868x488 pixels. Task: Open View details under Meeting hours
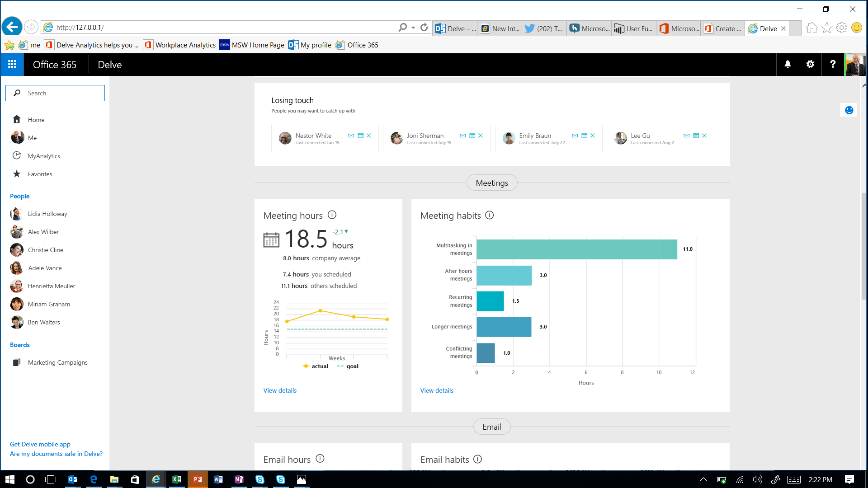click(280, 390)
